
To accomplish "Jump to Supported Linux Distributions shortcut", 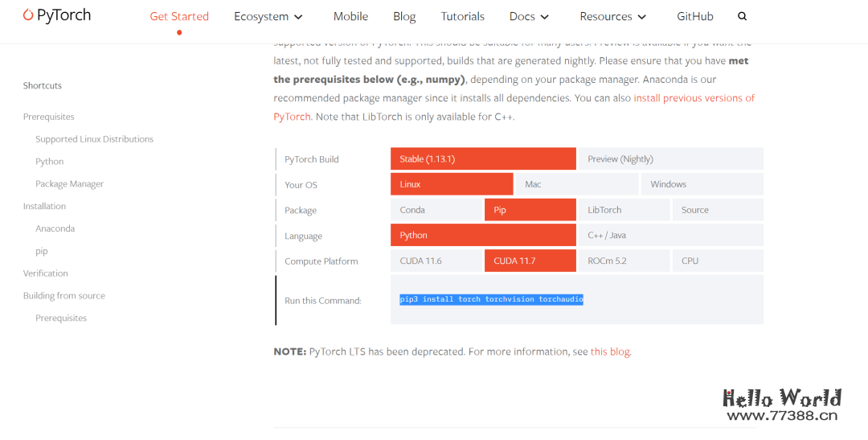I will point(94,139).
